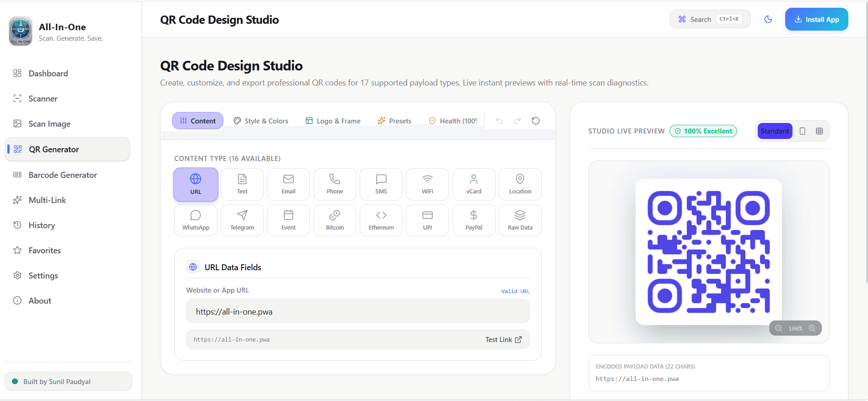Switch preview to the grid view icon

(819, 131)
